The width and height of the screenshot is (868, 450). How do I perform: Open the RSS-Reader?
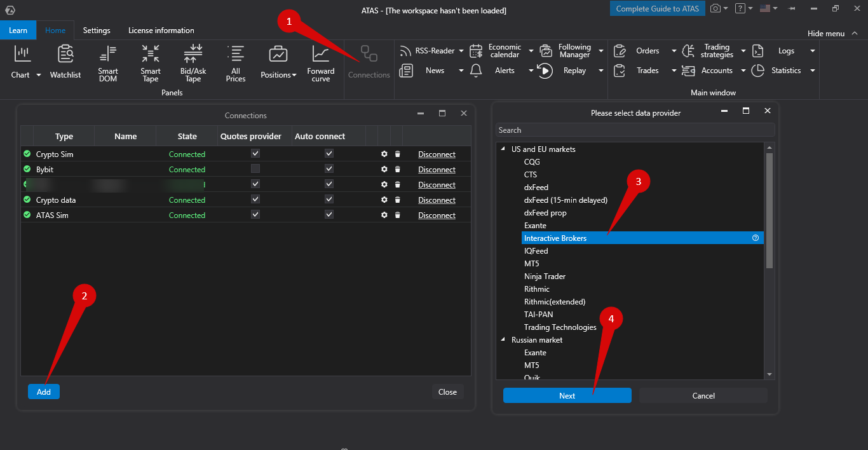point(426,51)
